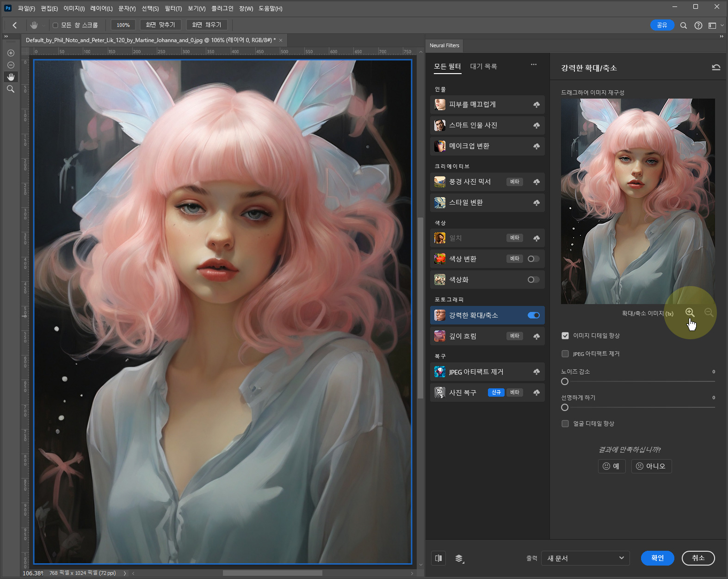728x579 pixels.
Task: Turn off 강력한 확대/축소 switch
Action: [x=534, y=315]
